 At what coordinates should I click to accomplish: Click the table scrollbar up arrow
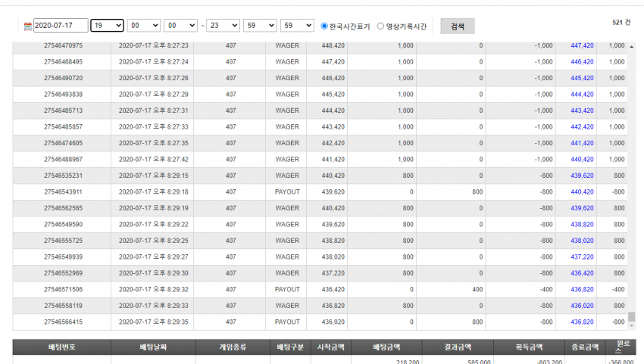(632, 46)
